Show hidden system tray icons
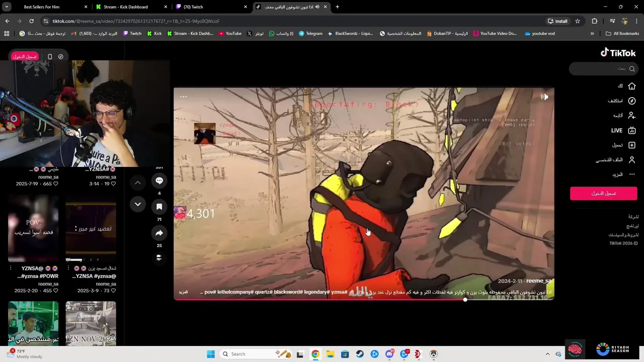Image resolution: width=644 pixels, height=362 pixels. 547,354
